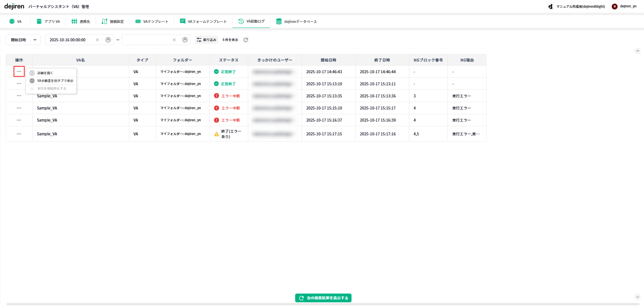Click the empty end date input field

pos(147,40)
